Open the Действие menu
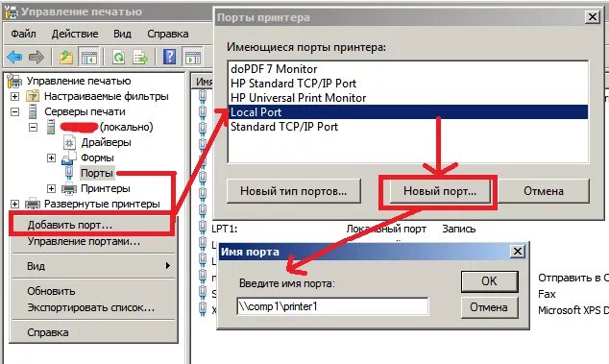Image resolution: width=609 pixels, height=364 pixels. coord(75,34)
